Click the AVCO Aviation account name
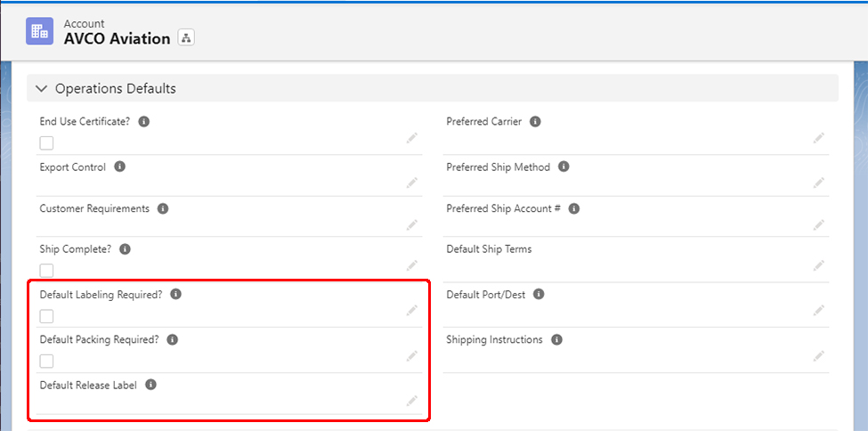 point(118,38)
